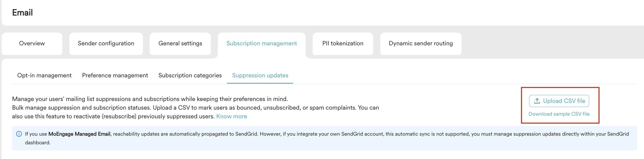Click the Email page heading
The height and width of the screenshot is (159, 644).
22,12
